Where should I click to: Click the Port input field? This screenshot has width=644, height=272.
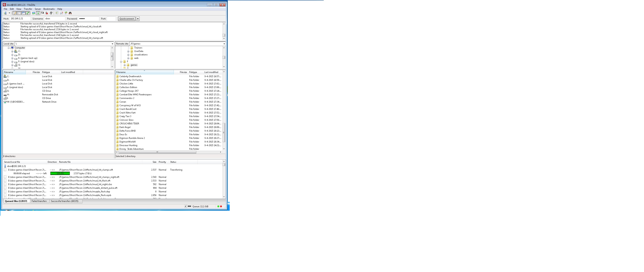[111, 19]
